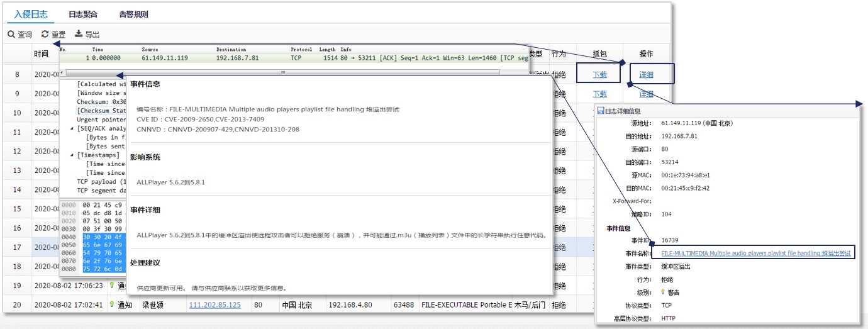Click the green 通知 bulb icon in row 20
Viewport: 868px width, 329px height.
[x=112, y=304]
